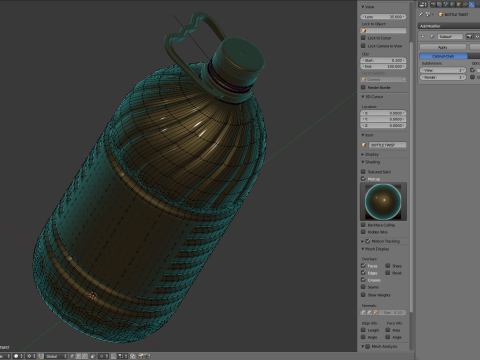Click the normals Size value field
The height and width of the screenshot is (360, 480).
(393, 313)
